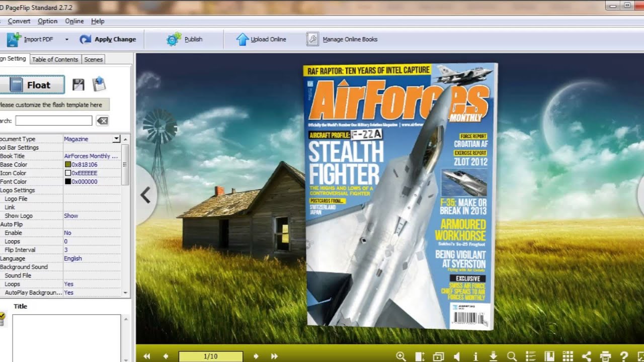Select the Design Setting tab
This screenshot has width=644, height=362.
tap(14, 59)
